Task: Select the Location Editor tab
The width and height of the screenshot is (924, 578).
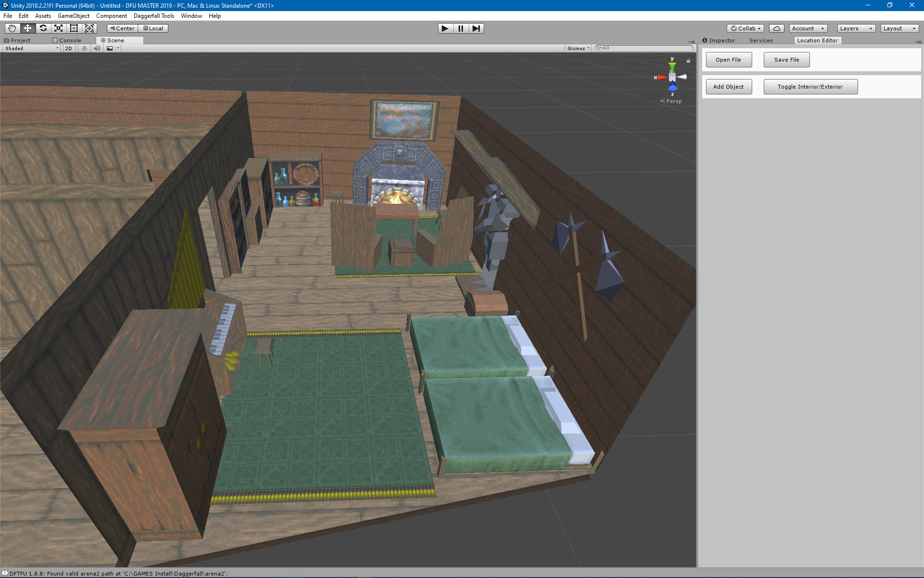Action: (817, 40)
